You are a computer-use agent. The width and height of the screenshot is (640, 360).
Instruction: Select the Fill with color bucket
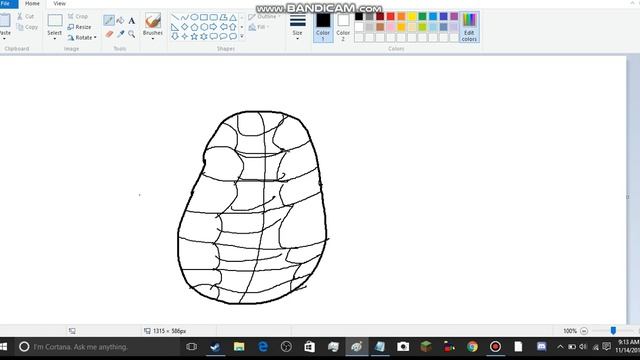click(120, 20)
